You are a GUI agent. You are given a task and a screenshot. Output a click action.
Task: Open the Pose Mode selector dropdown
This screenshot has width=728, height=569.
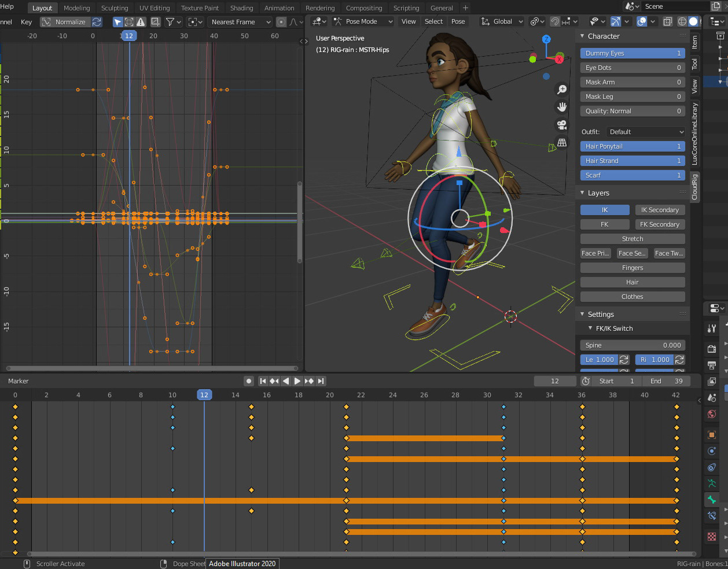click(363, 21)
